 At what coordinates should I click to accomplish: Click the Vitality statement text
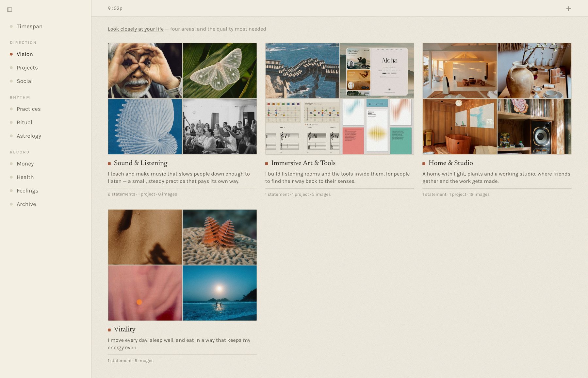pyautogui.click(x=179, y=344)
